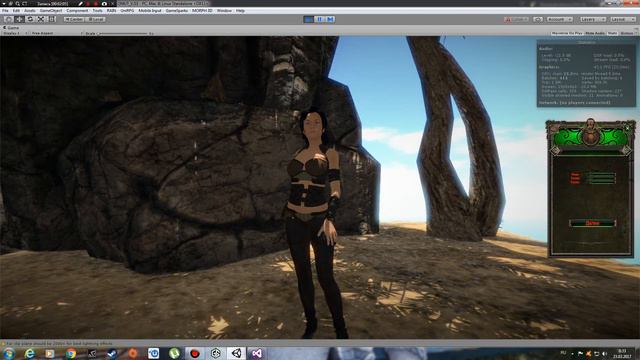The height and width of the screenshot is (360, 640).
Task: Click the upper green stat bar
Action: tap(602, 176)
